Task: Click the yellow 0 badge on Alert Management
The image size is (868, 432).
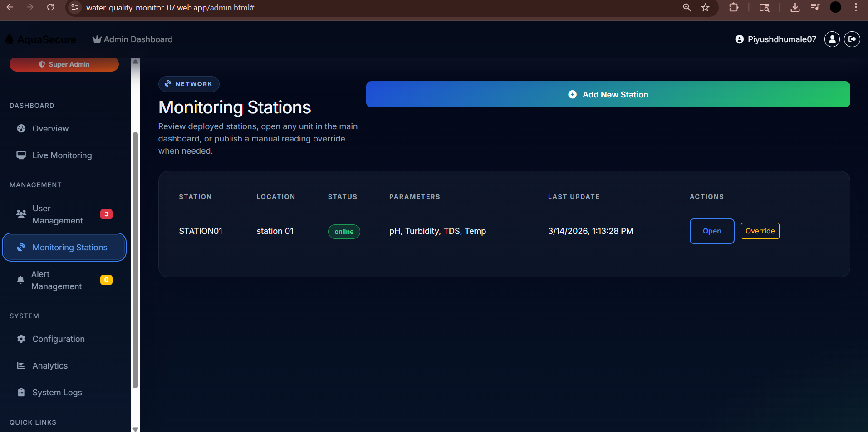Action: pyautogui.click(x=106, y=280)
